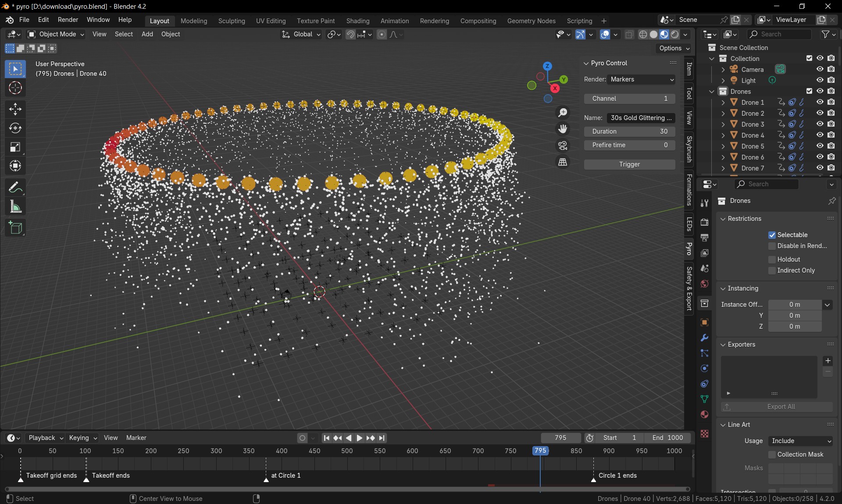Check the Holdout option

772,259
